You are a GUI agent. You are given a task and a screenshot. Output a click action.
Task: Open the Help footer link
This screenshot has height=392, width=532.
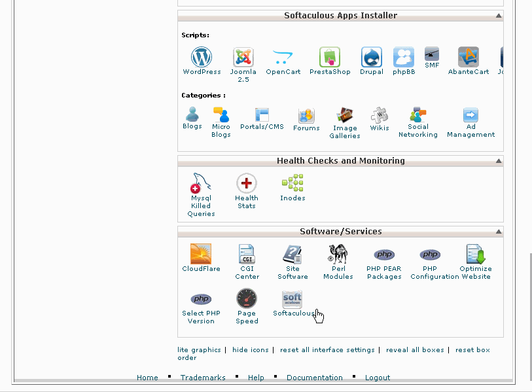256,378
